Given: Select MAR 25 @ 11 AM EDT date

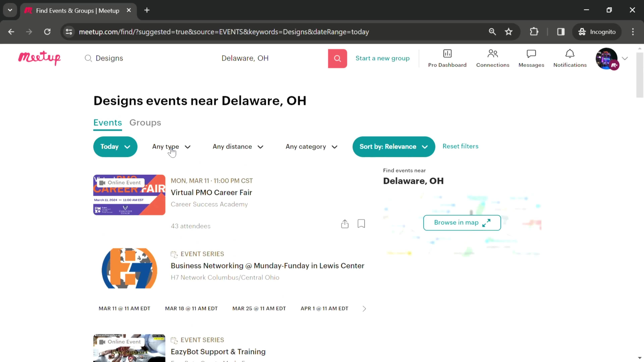Looking at the screenshot, I should (x=259, y=309).
